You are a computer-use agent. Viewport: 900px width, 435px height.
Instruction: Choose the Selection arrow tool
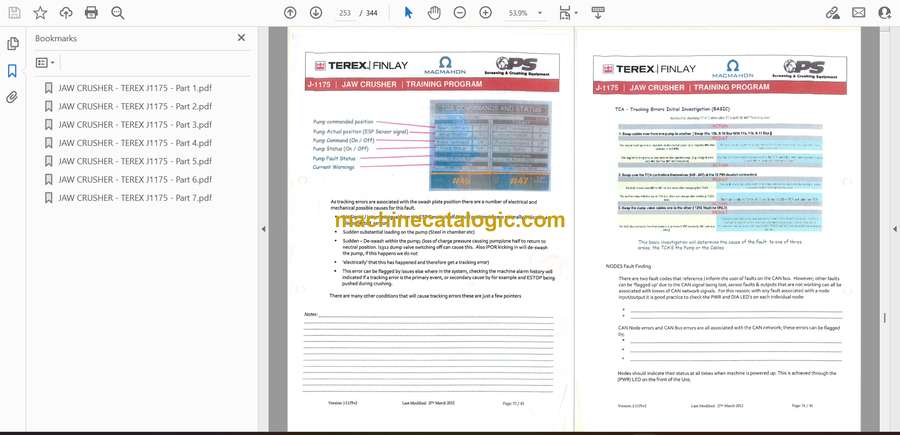tap(408, 13)
